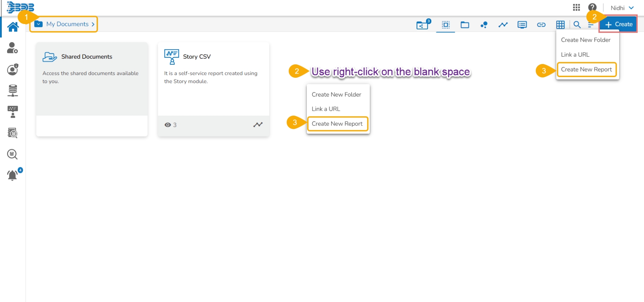Toggle the select-all dashed square icon
This screenshot has width=644, height=302.
pos(445,25)
